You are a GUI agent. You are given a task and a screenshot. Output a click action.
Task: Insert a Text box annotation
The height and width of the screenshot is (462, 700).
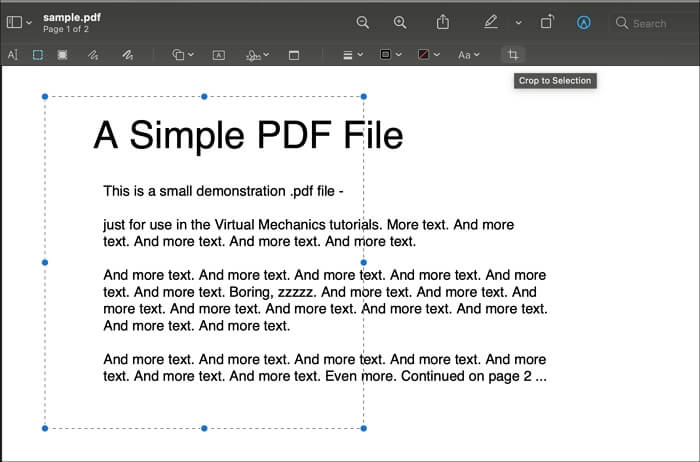click(x=218, y=55)
